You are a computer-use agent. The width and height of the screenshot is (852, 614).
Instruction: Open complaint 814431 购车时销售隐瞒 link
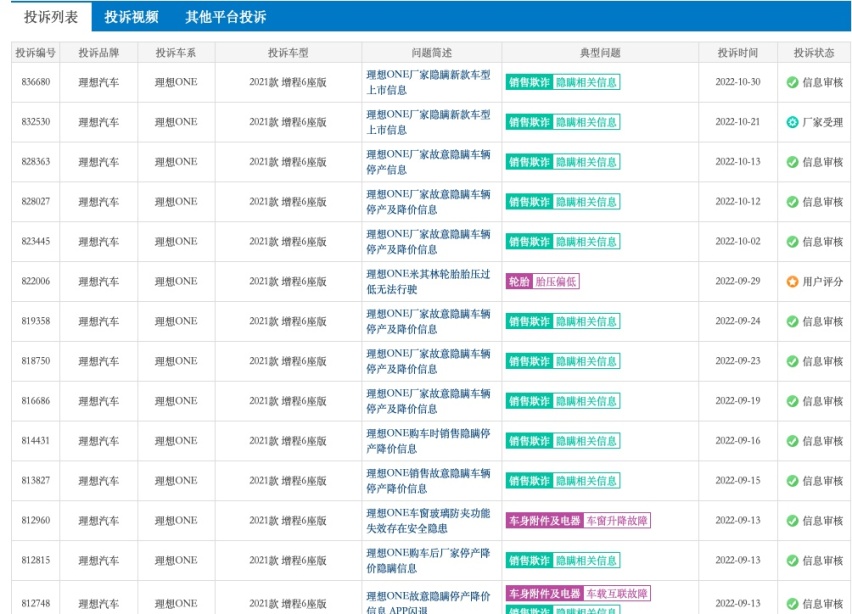[428, 441]
